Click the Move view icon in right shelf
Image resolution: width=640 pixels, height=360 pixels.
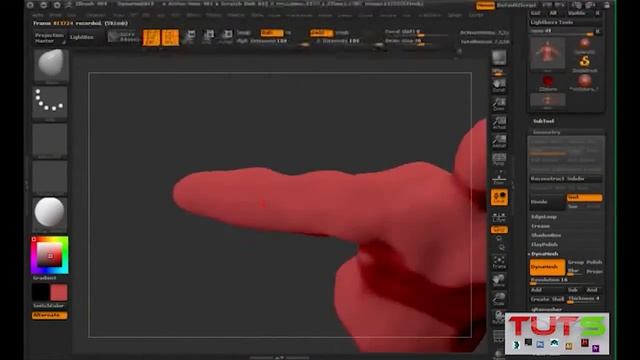point(499,280)
